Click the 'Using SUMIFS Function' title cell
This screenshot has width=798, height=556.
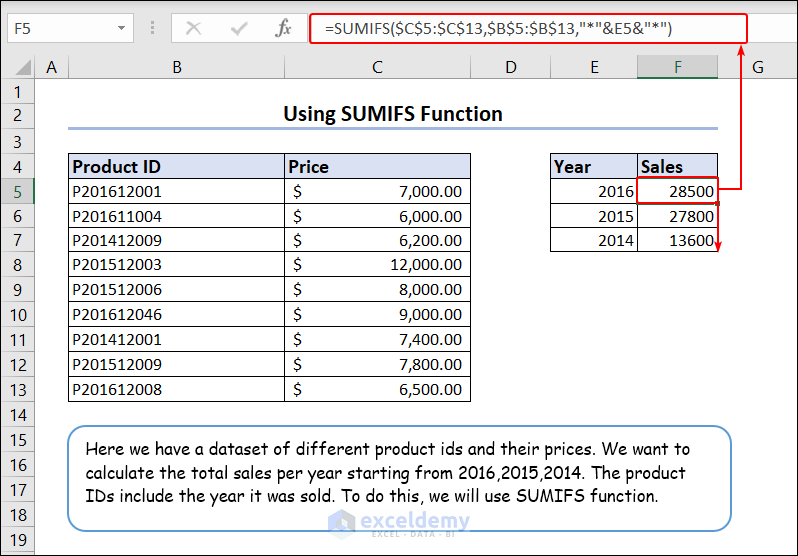393,115
